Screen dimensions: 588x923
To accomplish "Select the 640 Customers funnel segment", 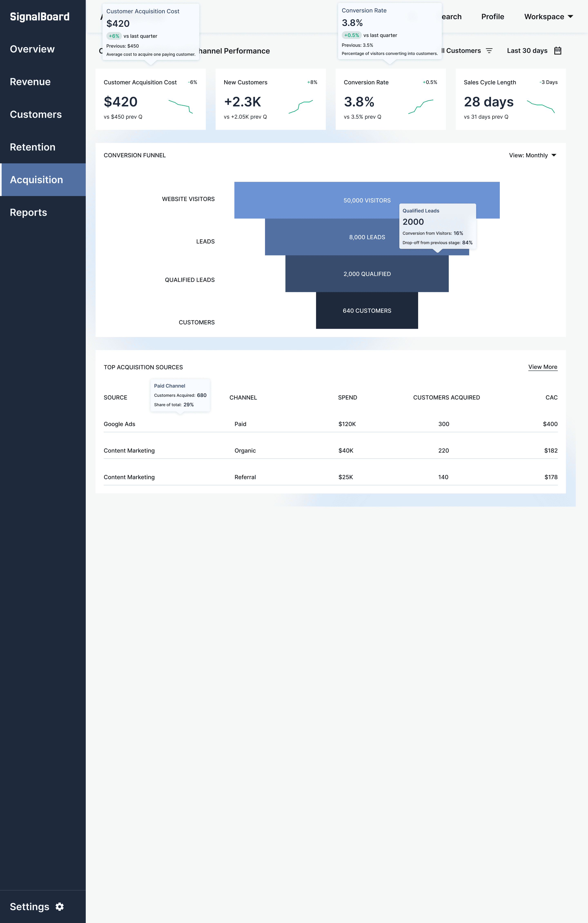I will pos(367,310).
